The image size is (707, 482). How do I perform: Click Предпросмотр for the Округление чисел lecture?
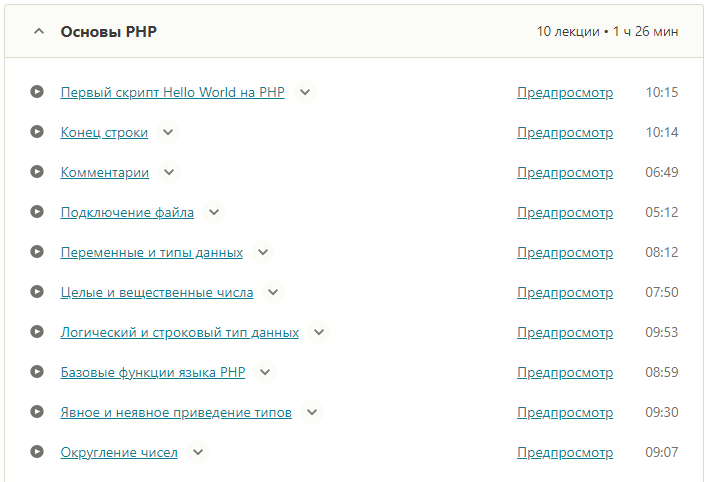564,452
